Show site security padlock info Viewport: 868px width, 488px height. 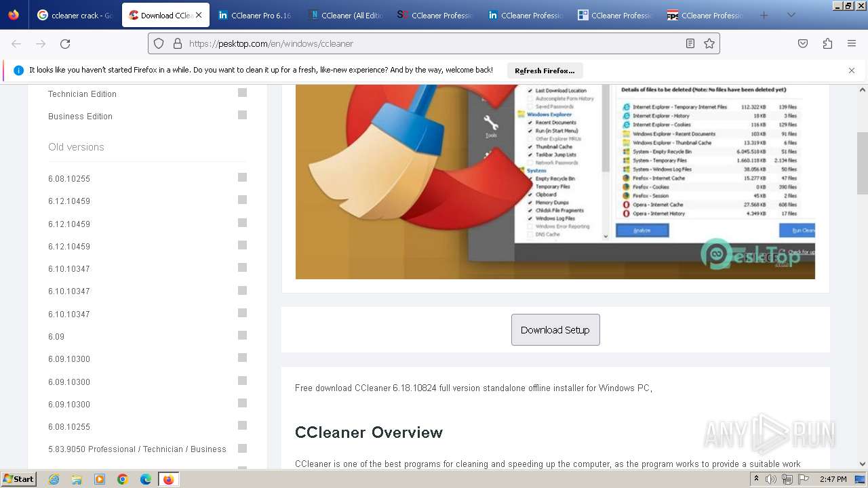click(x=178, y=43)
